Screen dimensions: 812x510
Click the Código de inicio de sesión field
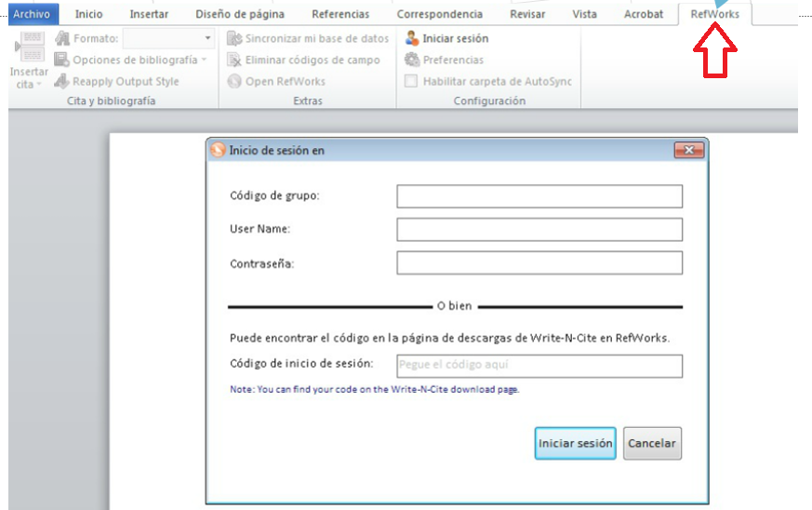(539, 366)
